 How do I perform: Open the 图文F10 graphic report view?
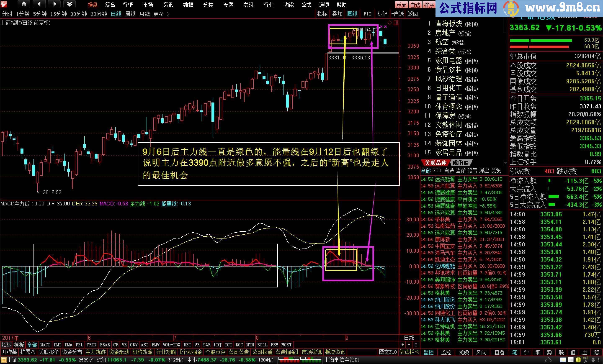[388, 352]
